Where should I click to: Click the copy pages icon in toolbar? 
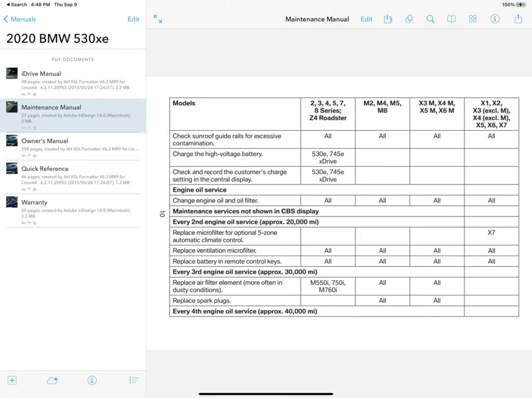coord(409,19)
